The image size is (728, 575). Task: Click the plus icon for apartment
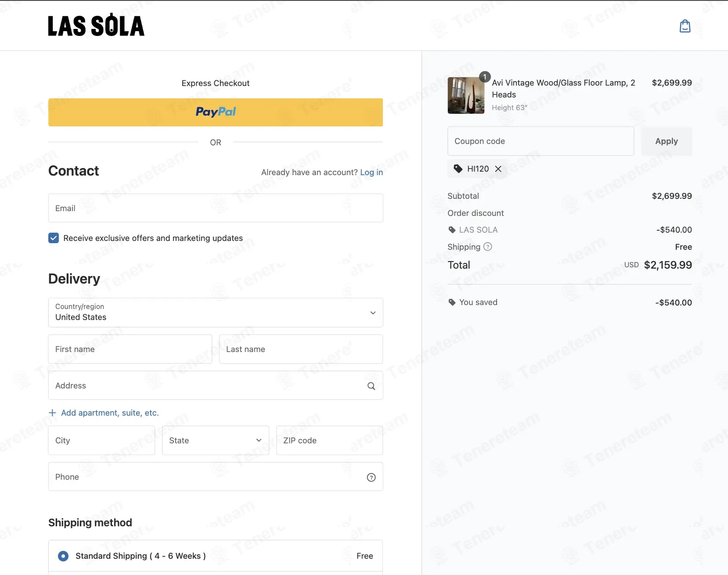52,413
